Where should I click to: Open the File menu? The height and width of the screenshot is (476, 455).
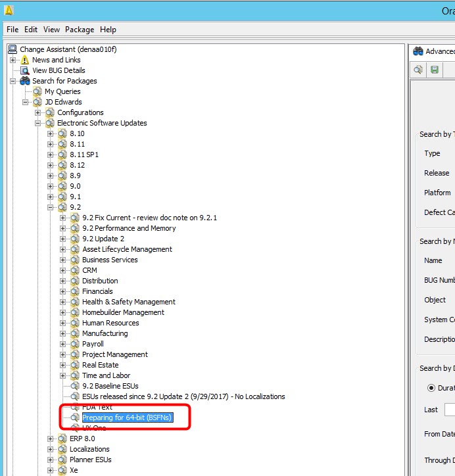[12, 30]
